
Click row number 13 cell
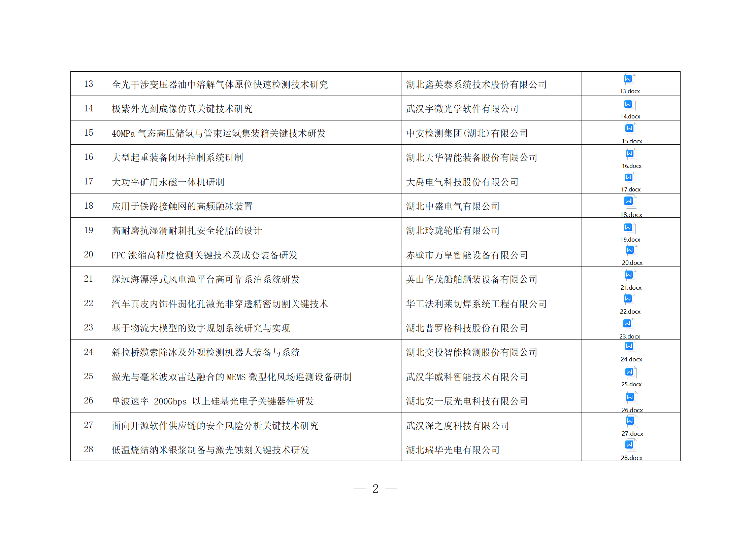[x=89, y=84]
